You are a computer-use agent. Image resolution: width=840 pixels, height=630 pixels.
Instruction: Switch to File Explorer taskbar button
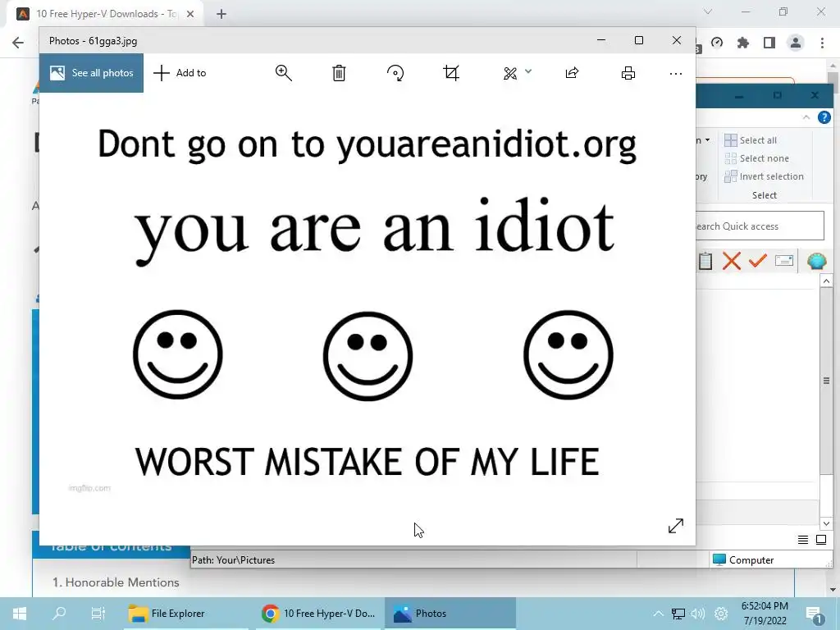[185, 614]
